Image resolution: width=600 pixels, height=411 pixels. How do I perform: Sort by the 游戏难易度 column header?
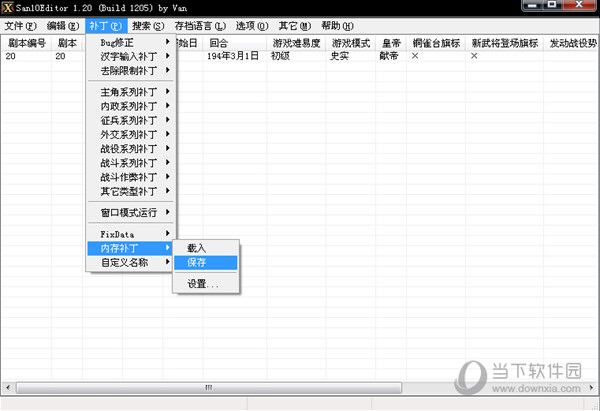click(296, 43)
